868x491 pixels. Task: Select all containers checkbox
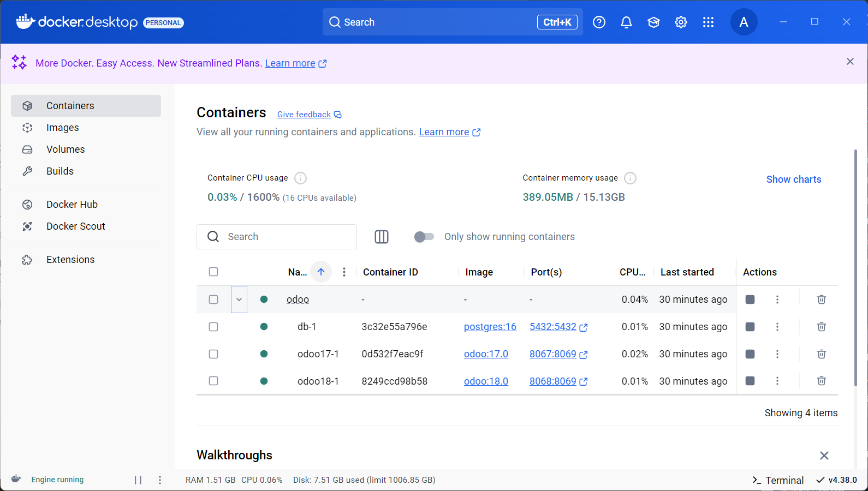pyautogui.click(x=213, y=272)
